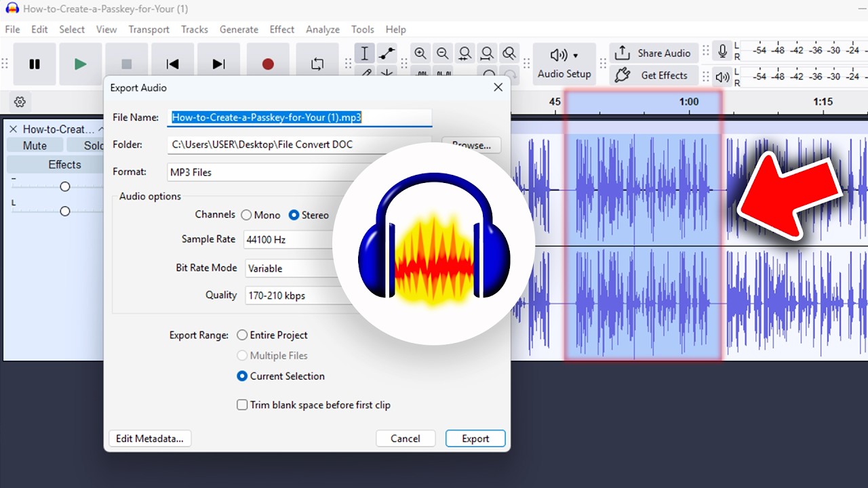The width and height of the screenshot is (868, 488).
Task: Select Current Selection export range
Action: 242,376
